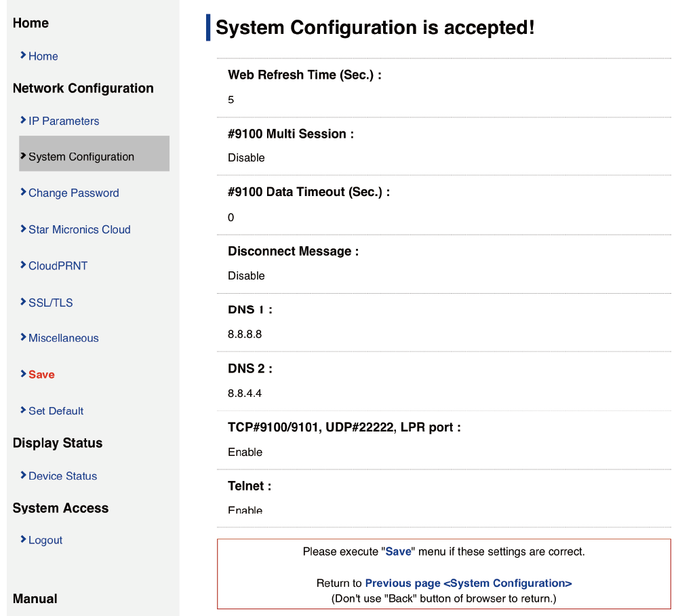Image resolution: width=678 pixels, height=616 pixels.
Task: Click red chevron next to Save
Action: coord(23,374)
